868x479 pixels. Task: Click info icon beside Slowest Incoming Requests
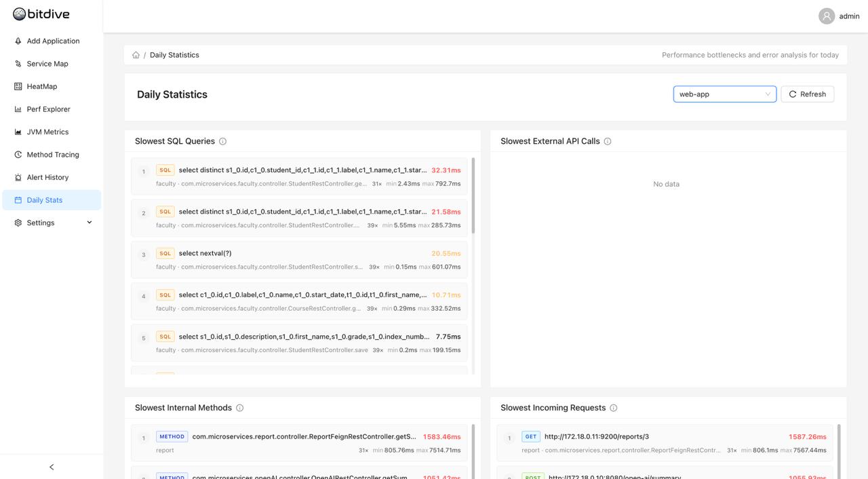pos(614,408)
